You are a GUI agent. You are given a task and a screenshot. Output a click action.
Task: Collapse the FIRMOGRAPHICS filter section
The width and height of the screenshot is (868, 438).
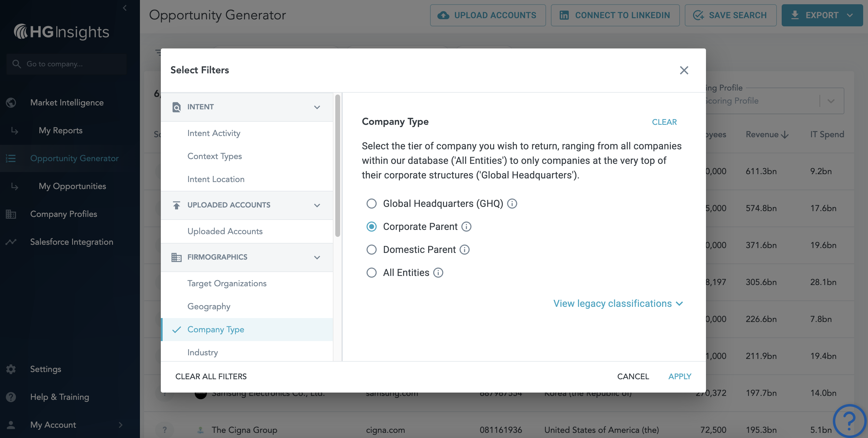tap(317, 257)
